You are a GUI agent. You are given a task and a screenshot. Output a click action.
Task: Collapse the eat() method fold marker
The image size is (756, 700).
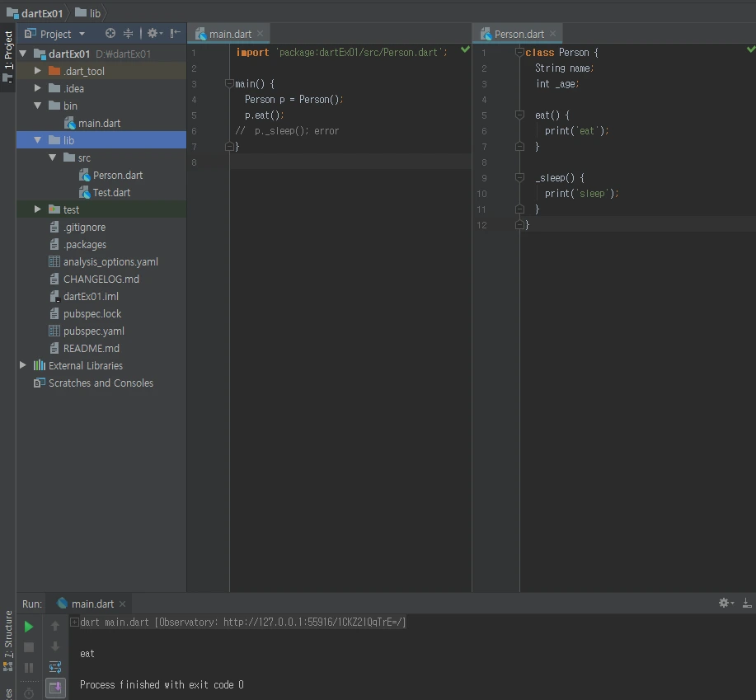(x=519, y=115)
